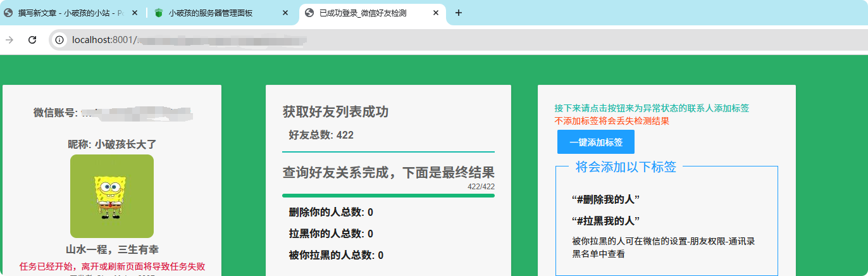Click the “#拉黑我的人” label

[605, 221]
